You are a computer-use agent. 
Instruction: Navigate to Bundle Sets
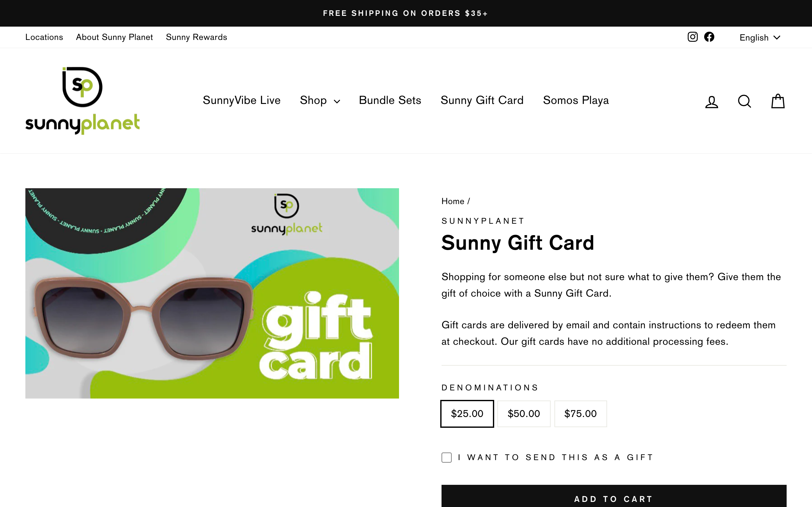pyautogui.click(x=390, y=100)
